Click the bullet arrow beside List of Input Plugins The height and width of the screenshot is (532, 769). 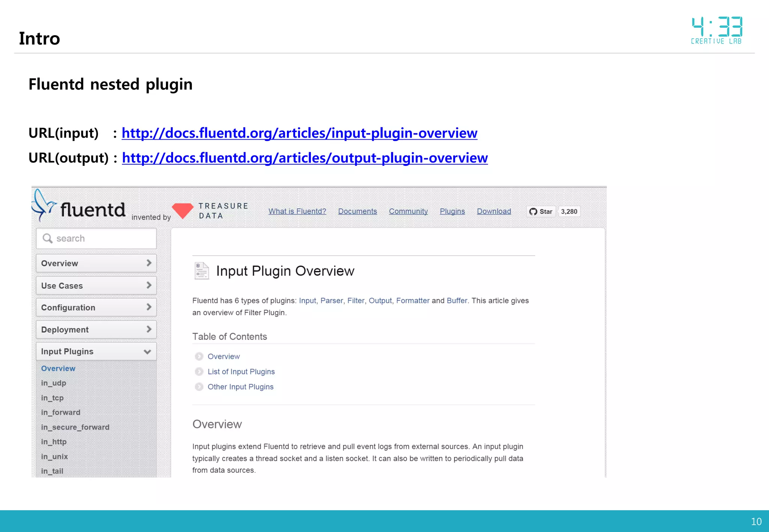199,372
